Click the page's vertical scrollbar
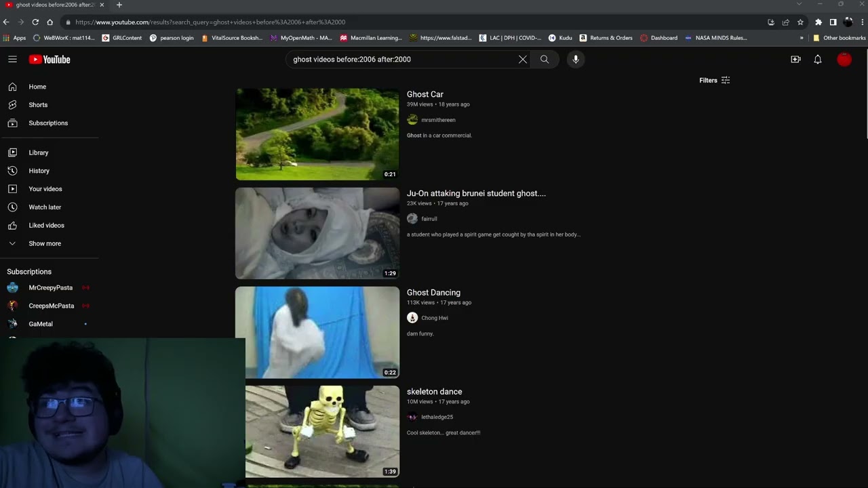The width and height of the screenshot is (868, 488). click(x=865, y=95)
